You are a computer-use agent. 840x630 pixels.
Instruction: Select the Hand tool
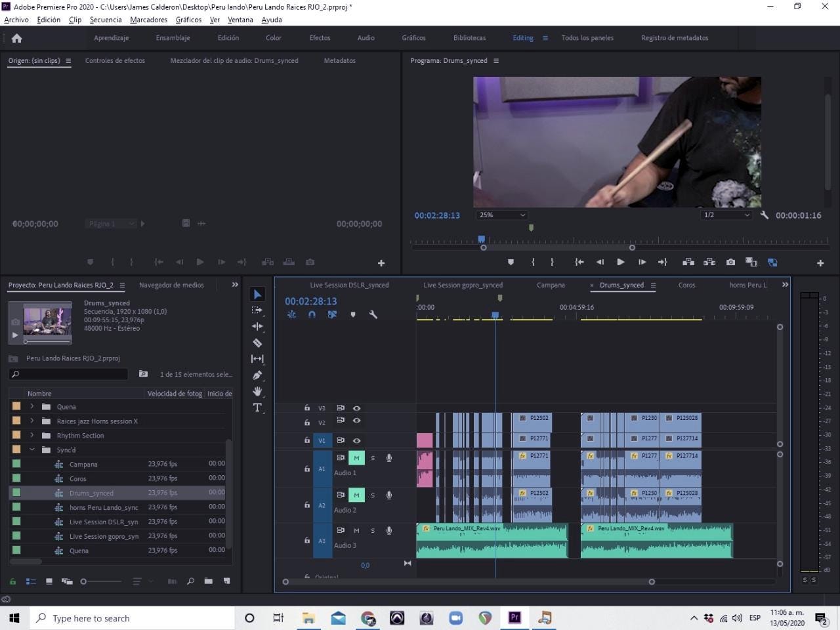[257, 391]
